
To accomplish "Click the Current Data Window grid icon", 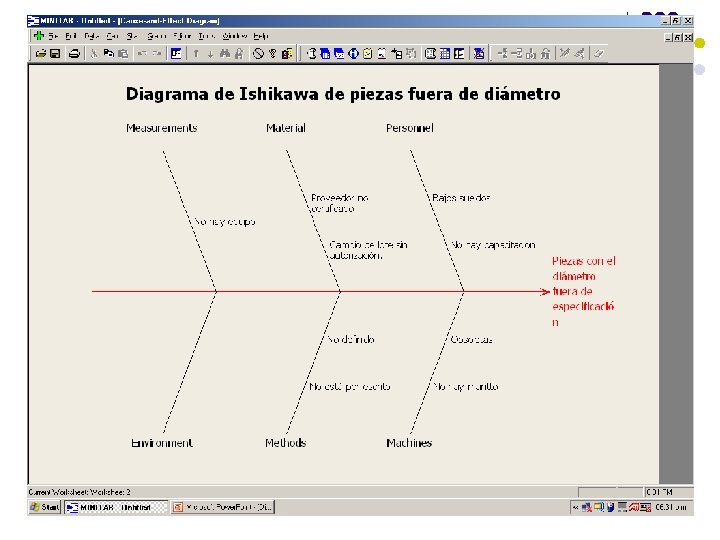I will tap(445, 54).
